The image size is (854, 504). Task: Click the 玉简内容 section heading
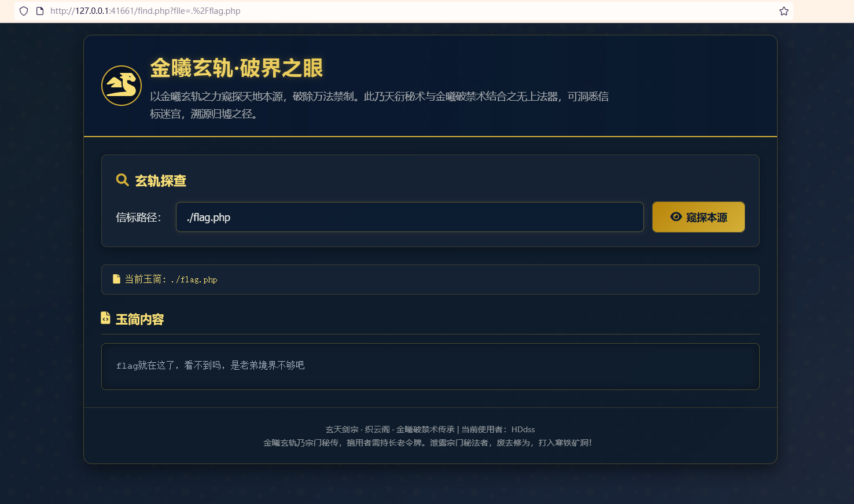click(139, 319)
